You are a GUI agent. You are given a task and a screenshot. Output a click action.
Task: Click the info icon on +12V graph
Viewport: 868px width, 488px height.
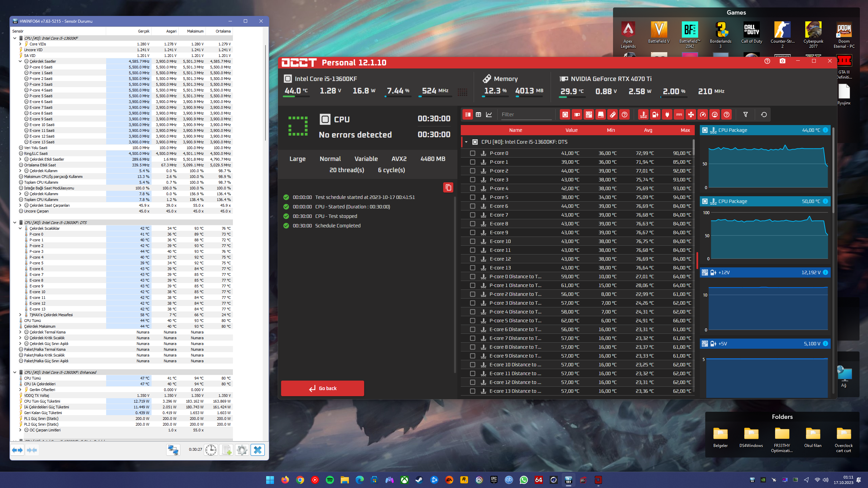tap(825, 272)
